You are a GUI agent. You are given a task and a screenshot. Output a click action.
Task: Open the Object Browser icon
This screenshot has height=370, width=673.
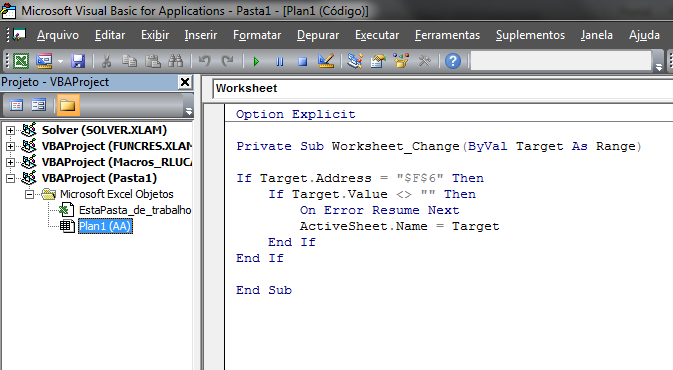pos(401,61)
